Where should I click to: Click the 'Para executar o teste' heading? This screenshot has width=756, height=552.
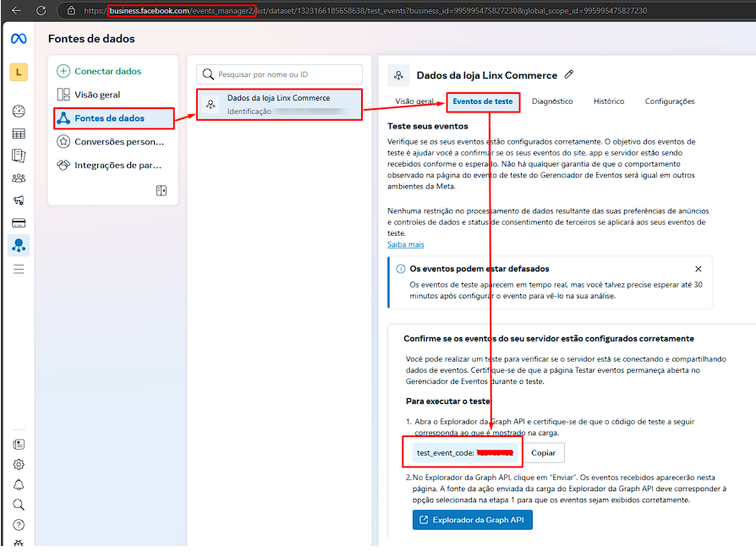click(448, 401)
